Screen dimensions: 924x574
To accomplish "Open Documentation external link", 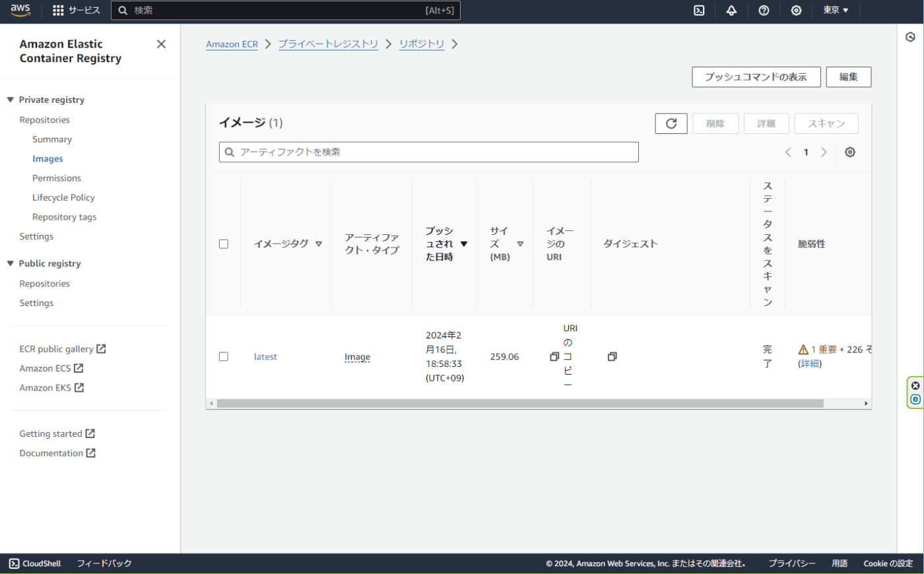I will [57, 453].
